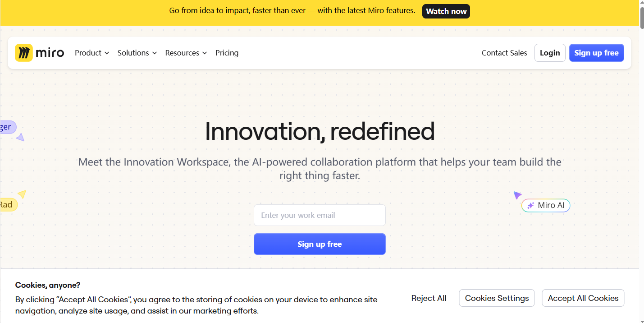The height and width of the screenshot is (323, 644).
Task: Go to the Pricing page
Action: click(x=227, y=53)
